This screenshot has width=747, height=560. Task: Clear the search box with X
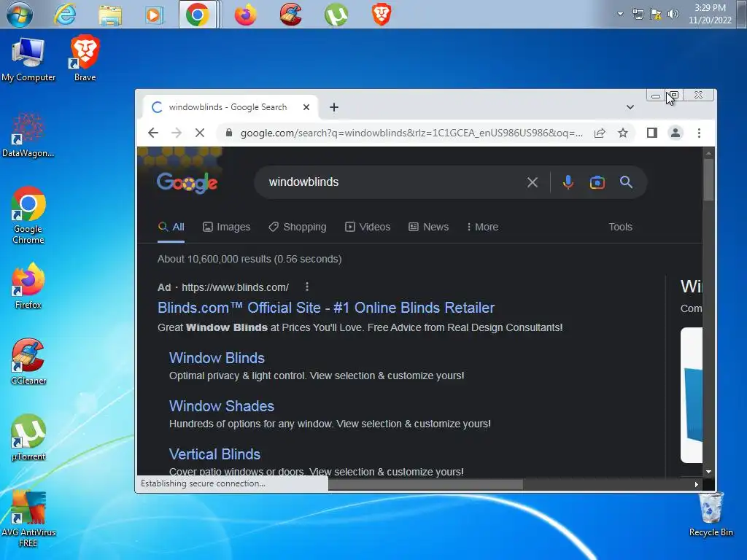pos(532,182)
